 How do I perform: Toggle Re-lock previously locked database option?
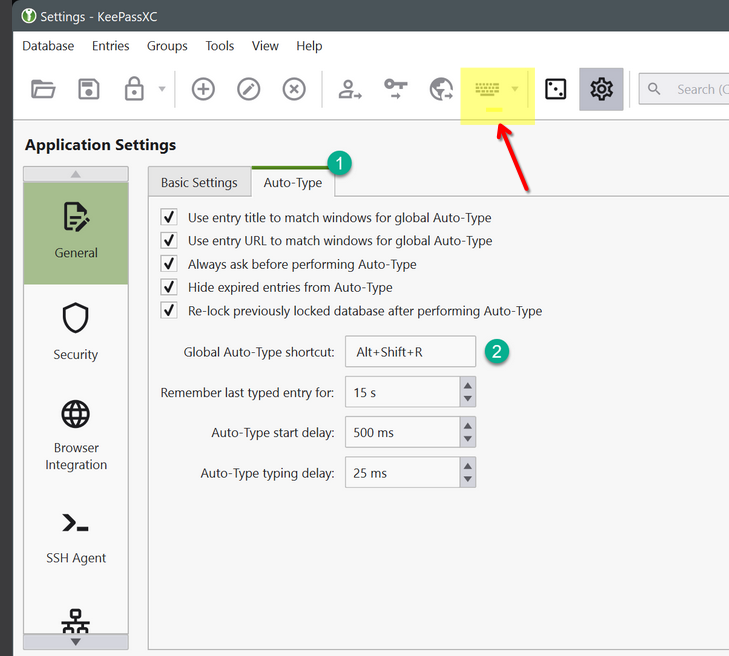tap(169, 310)
